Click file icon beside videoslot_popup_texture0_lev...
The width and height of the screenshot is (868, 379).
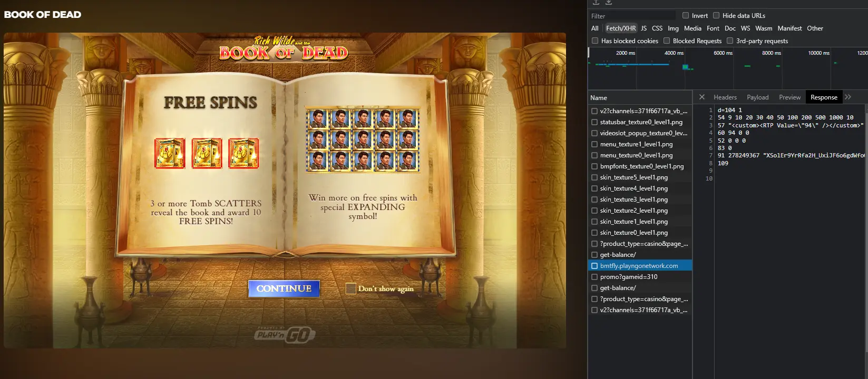coord(594,133)
